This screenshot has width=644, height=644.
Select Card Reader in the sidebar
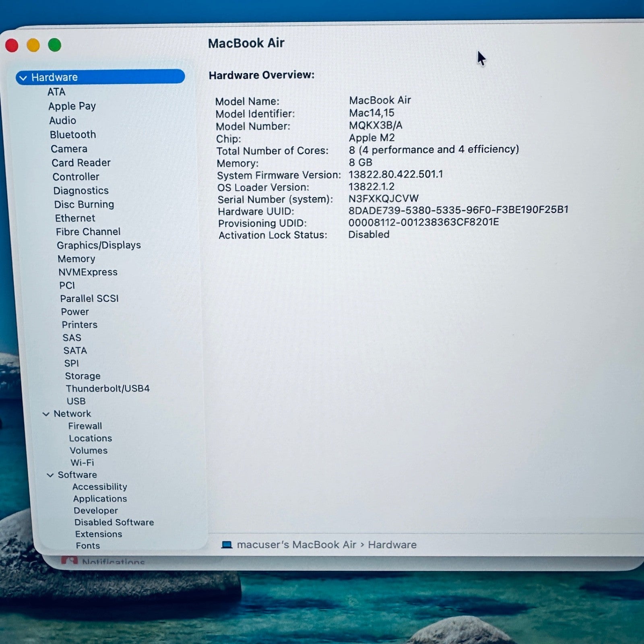81,163
